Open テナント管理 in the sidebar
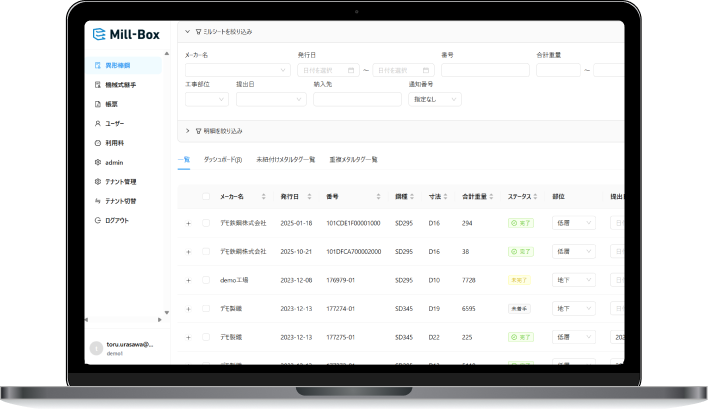The image size is (708, 409). (x=119, y=181)
